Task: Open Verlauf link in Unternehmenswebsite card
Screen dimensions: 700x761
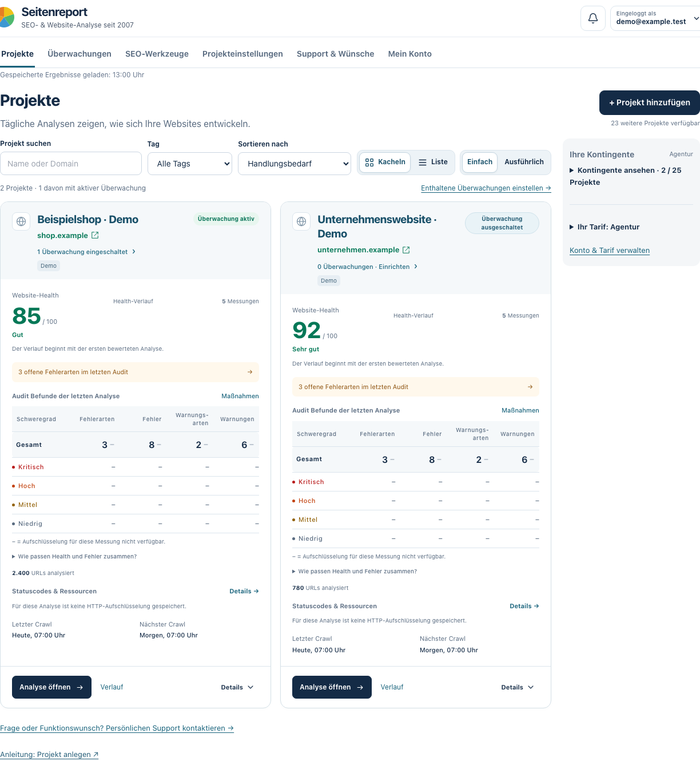Action: pyautogui.click(x=392, y=687)
